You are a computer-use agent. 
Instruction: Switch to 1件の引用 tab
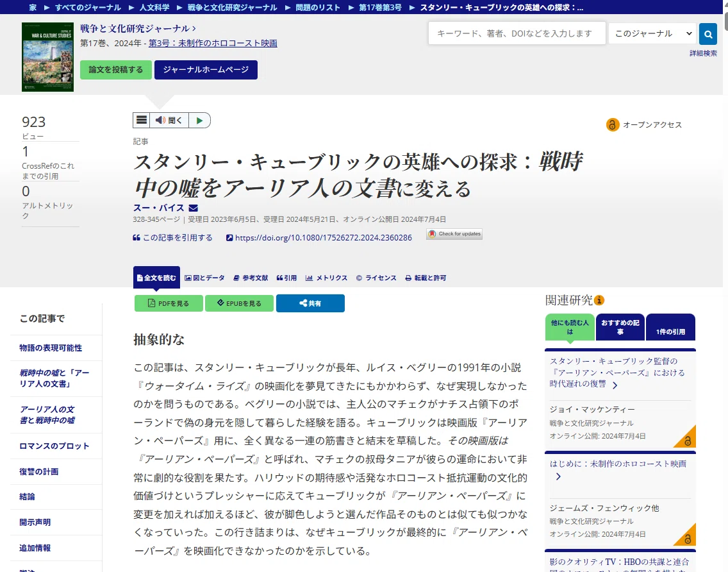tap(670, 327)
